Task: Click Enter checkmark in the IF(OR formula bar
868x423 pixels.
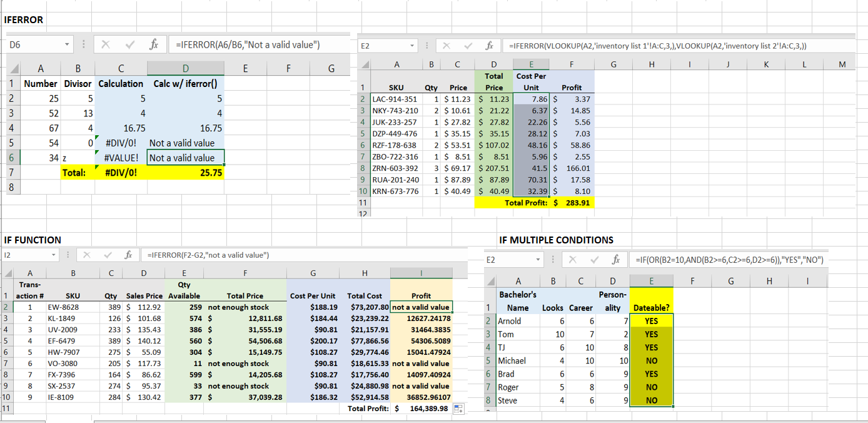Action: tap(593, 260)
